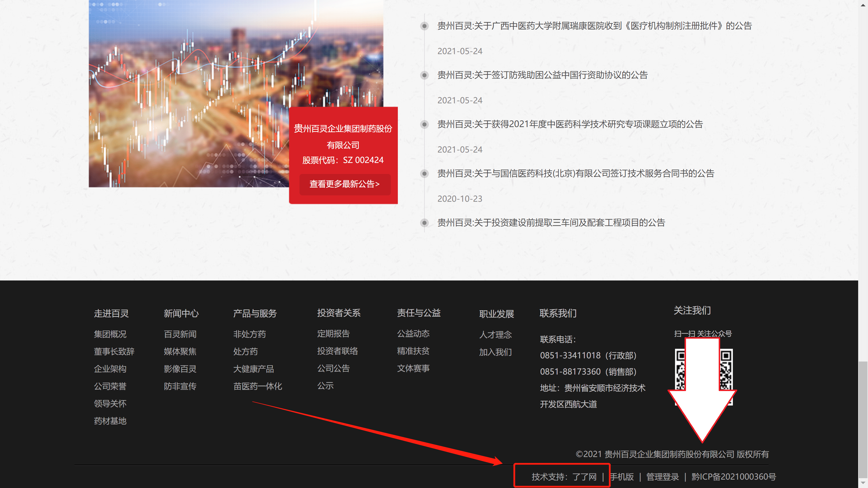Viewport: 868px width, 488px height.
Task: Open 防非宣传 link
Action: [180, 386]
